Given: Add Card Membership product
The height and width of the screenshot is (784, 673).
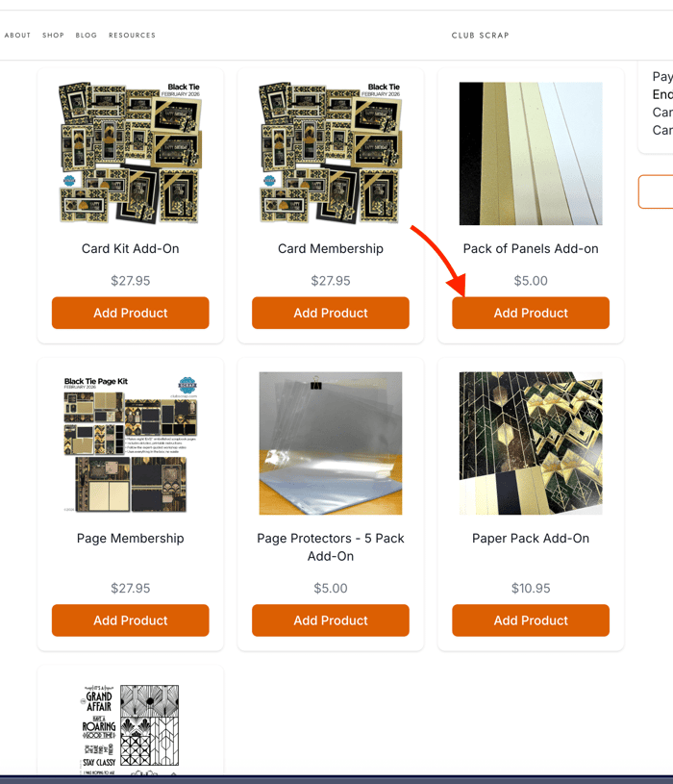Looking at the screenshot, I should point(331,313).
